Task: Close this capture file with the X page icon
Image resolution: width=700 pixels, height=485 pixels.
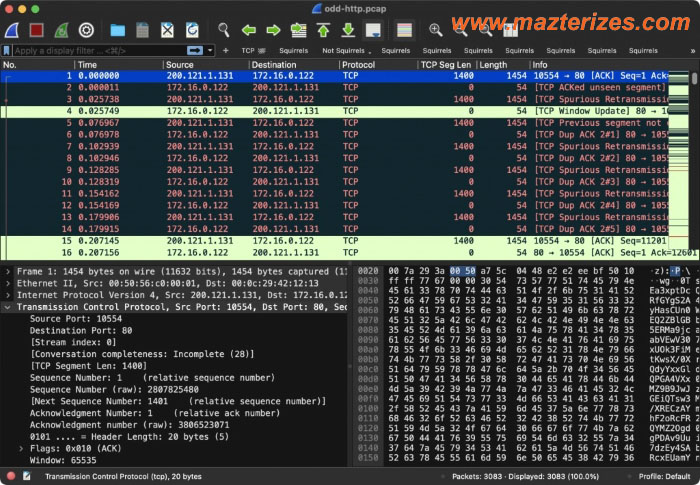Action: pyautogui.click(x=167, y=30)
